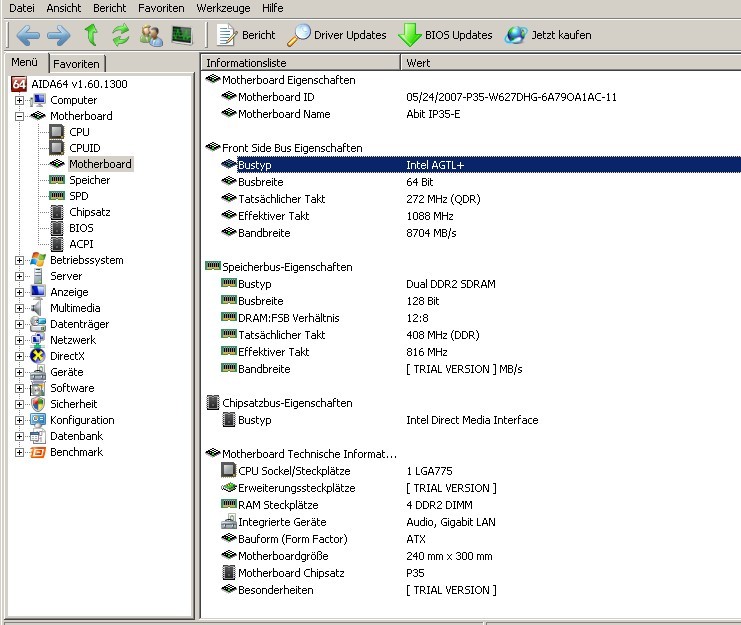Viewport: 741px width, 625px height.
Task: Switch to the Menü tab
Action: [x=25, y=62]
